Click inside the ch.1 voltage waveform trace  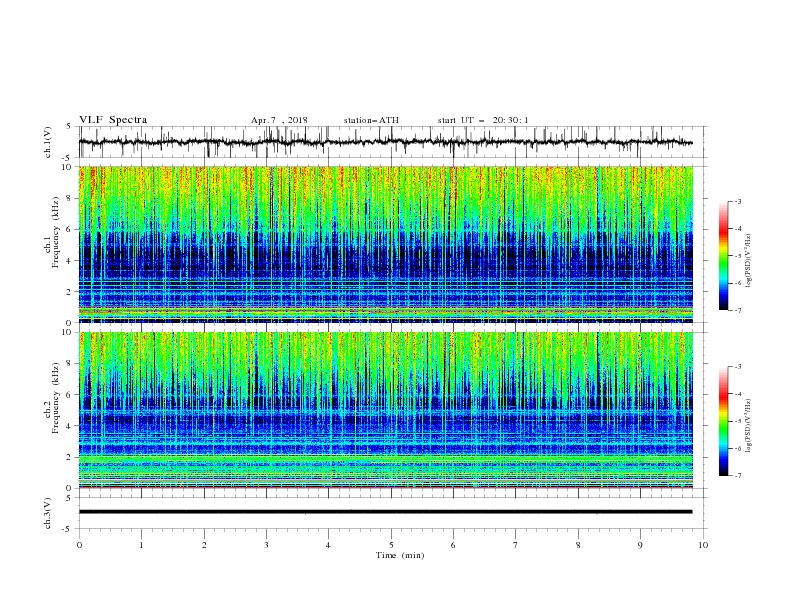[385, 142]
